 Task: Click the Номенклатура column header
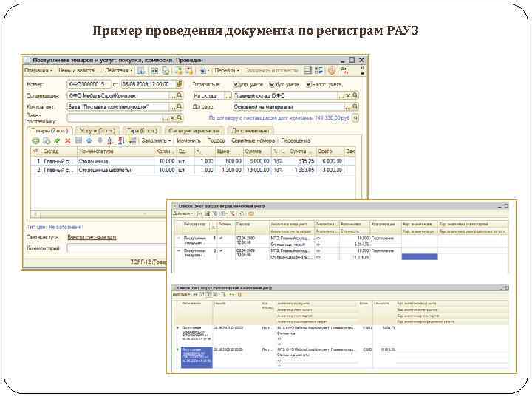pos(115,151)
